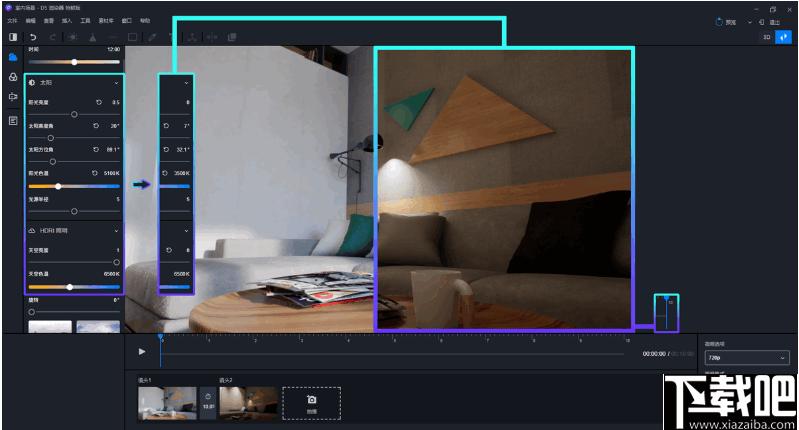
Task: Click the blue timeline playhead marker
Action: coord(161,337)
